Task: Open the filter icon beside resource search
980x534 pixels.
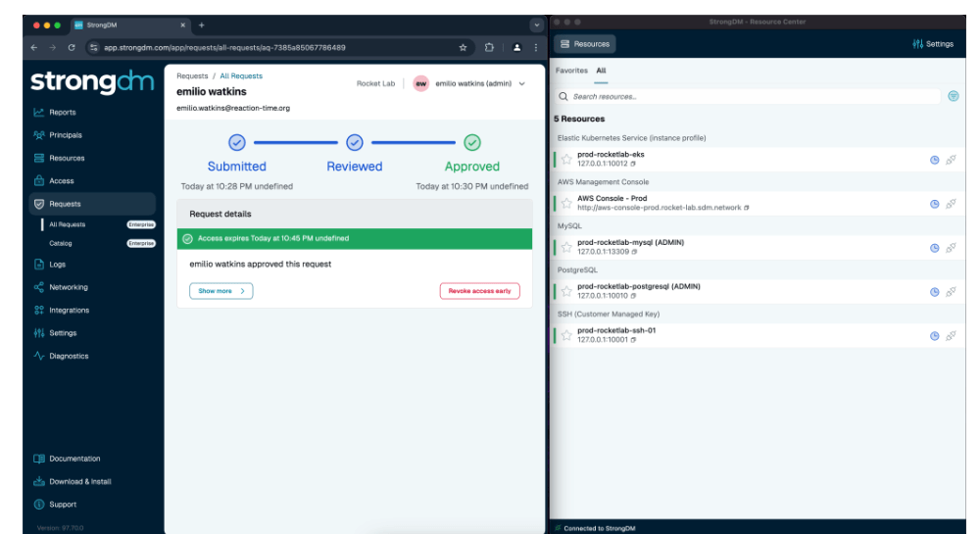Action: (954, 96)
